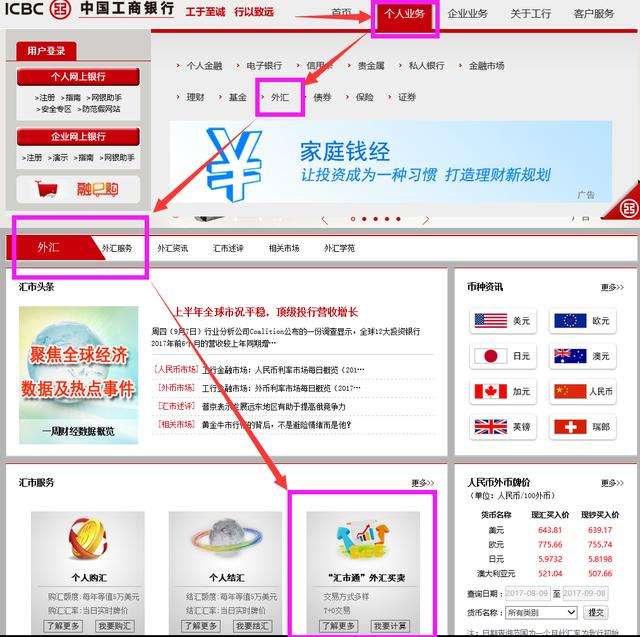Open the UK flag 英镑 currency
Viewport: 640px width, 637px height.
503,427
